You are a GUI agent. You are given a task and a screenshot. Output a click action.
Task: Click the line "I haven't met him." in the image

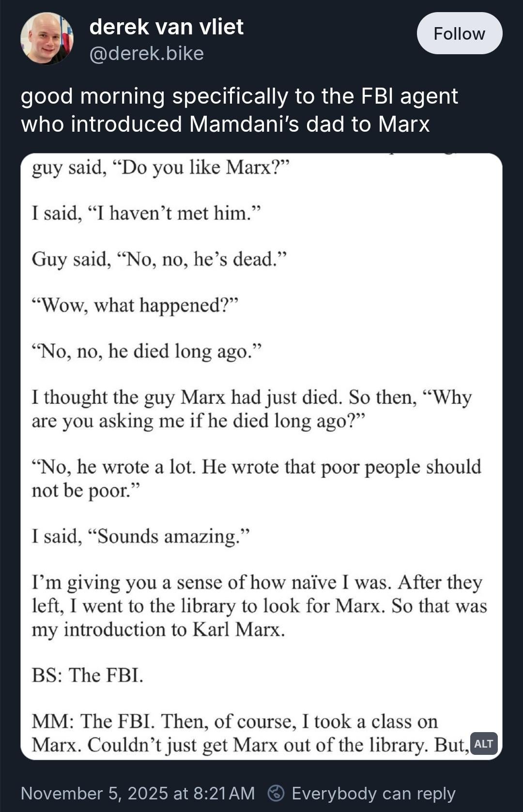(x=146, y=213)
